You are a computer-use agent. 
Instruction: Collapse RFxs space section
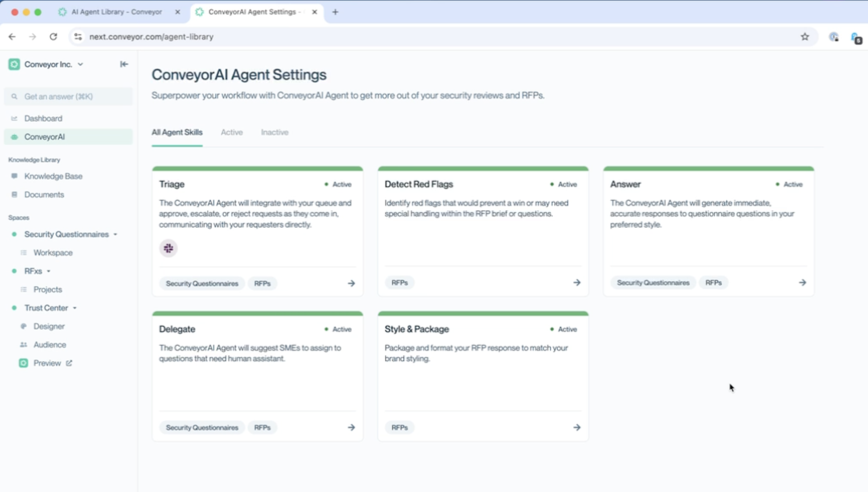(x=48, y=271)
